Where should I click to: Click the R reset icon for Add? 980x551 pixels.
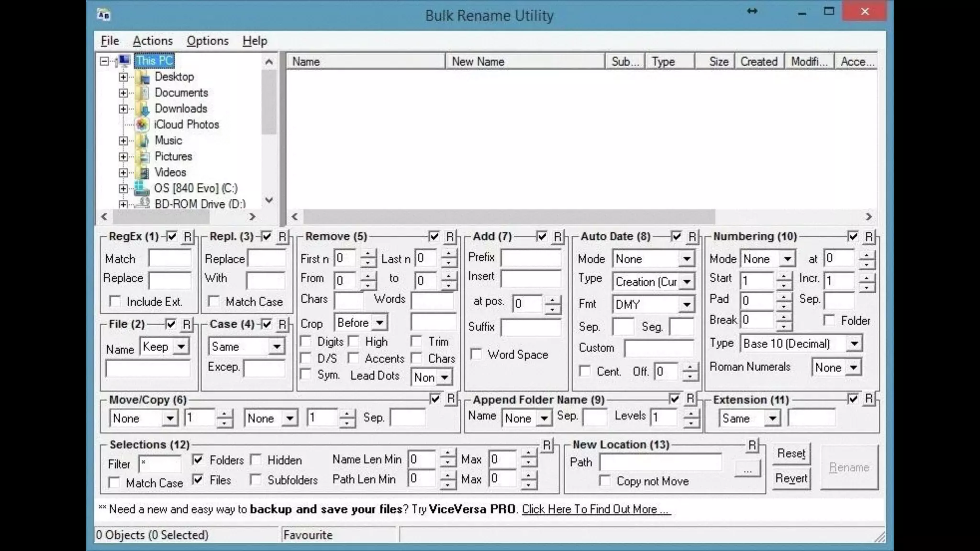click(557, 237)
